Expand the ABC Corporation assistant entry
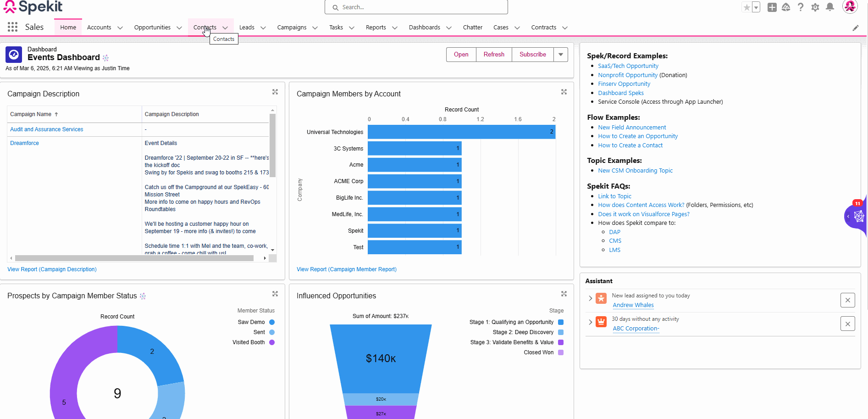The width and height of the screenshot is (868, 419). click(x=591, y=322)
